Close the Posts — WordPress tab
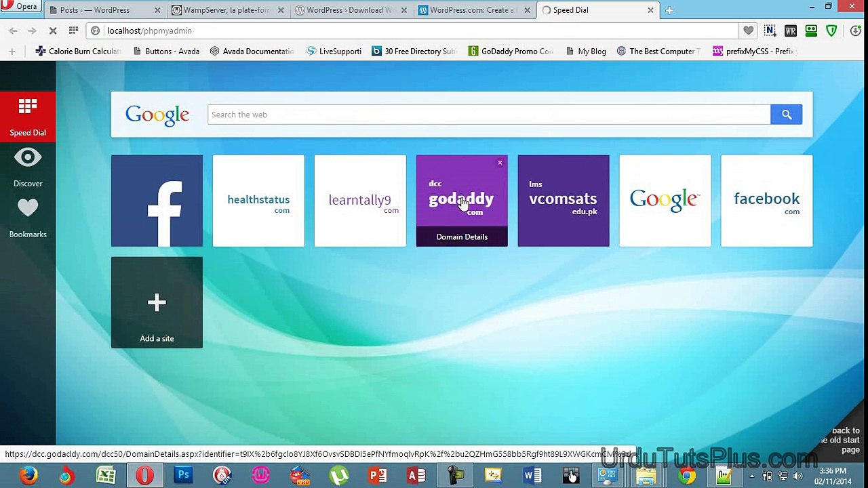 pos(157,10)
